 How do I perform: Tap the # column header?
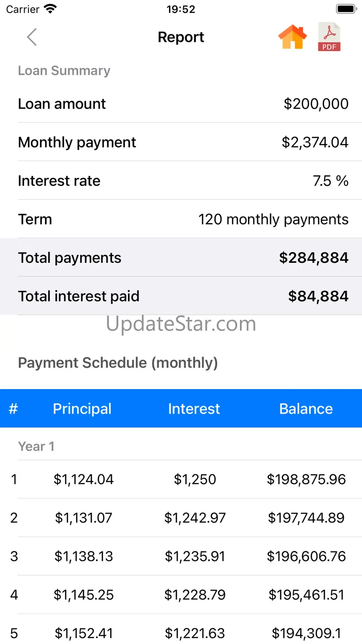point(13,409)
